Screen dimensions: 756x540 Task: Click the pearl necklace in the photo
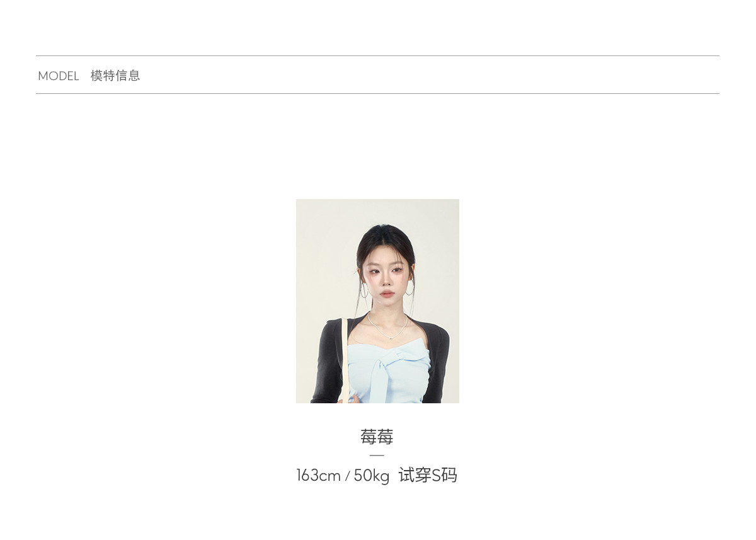(387, 327)
